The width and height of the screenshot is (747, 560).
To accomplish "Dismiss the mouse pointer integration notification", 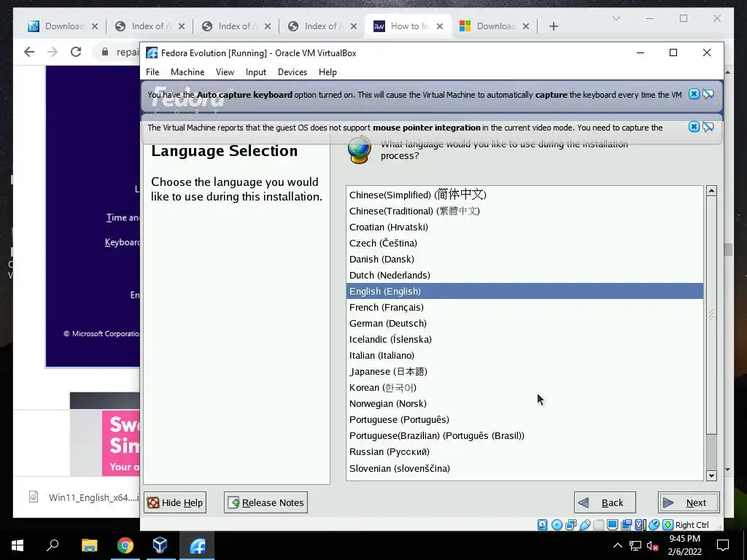I will [x=694, y=127].
